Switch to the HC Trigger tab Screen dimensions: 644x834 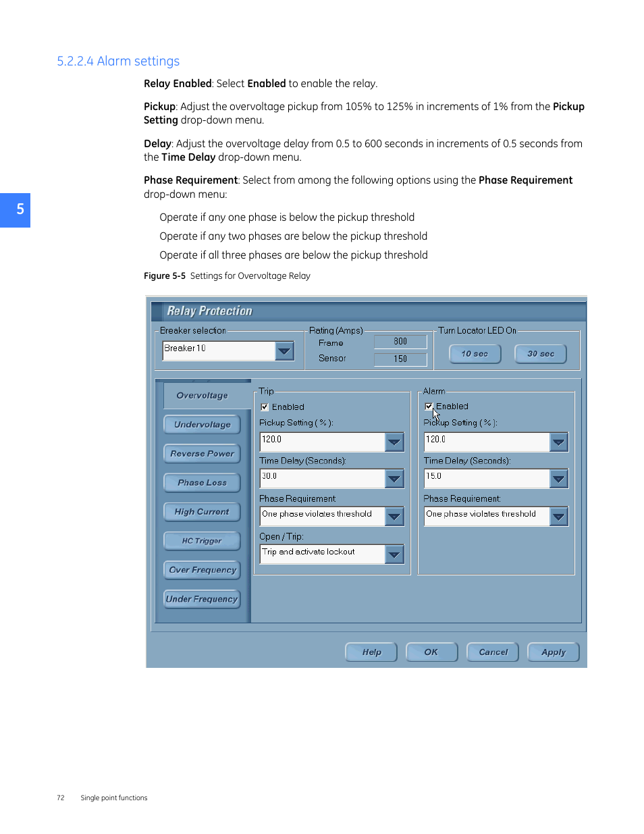point(203,541)
